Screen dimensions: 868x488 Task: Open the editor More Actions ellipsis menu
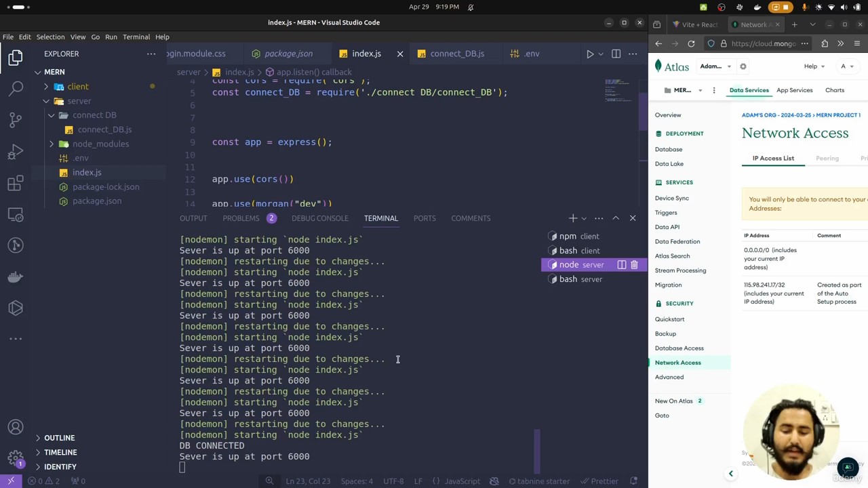tap(633, 54)
